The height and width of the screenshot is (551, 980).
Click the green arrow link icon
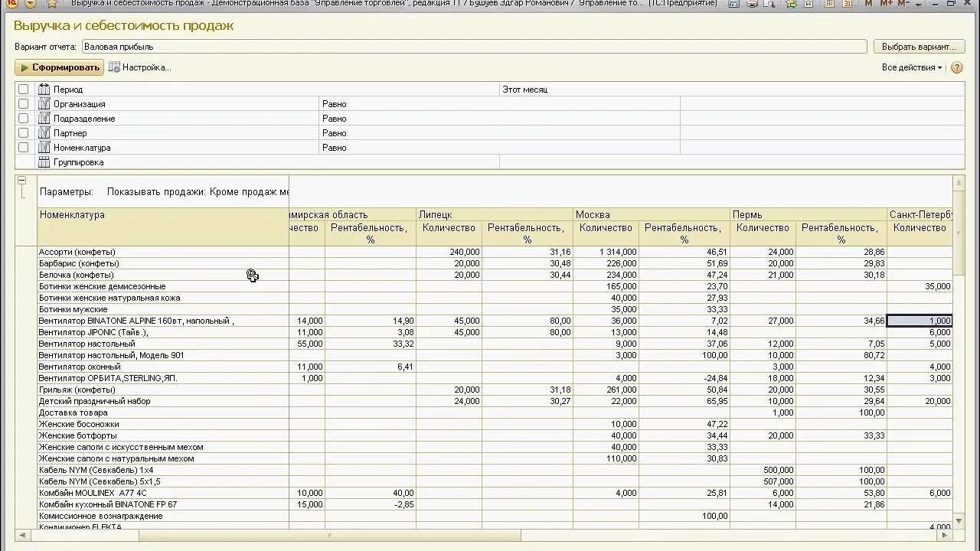click(791, 4)
